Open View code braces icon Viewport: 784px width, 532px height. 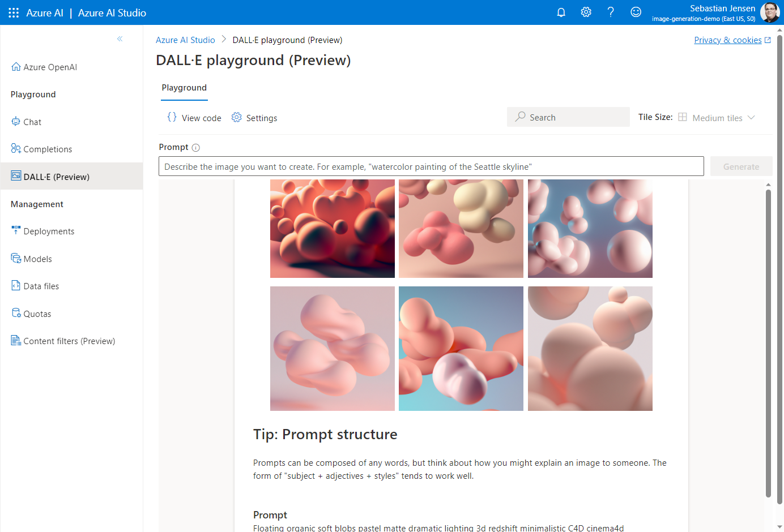coord(172,118)
